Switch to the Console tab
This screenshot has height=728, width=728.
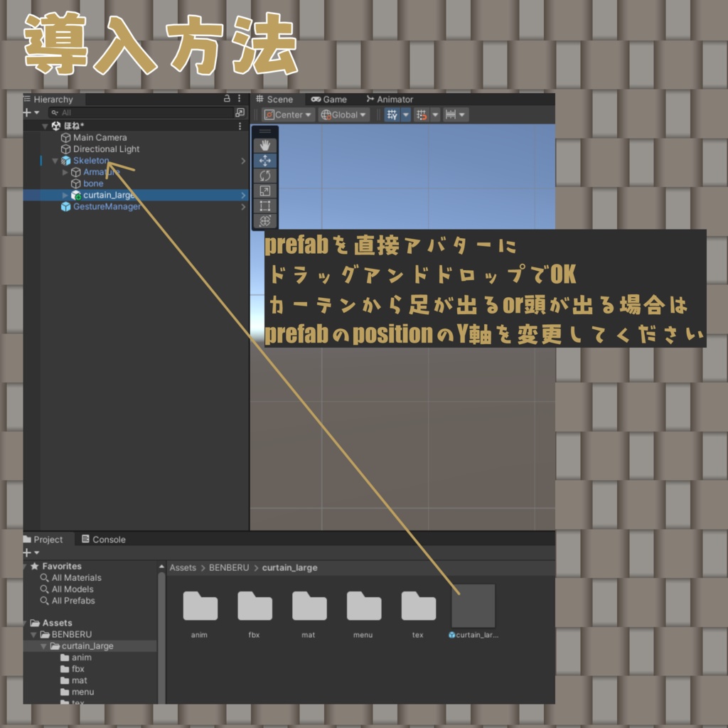[104, 539]
